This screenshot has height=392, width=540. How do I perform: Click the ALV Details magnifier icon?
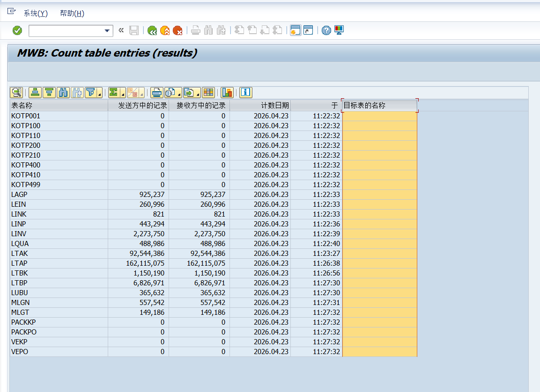(16, 93)
